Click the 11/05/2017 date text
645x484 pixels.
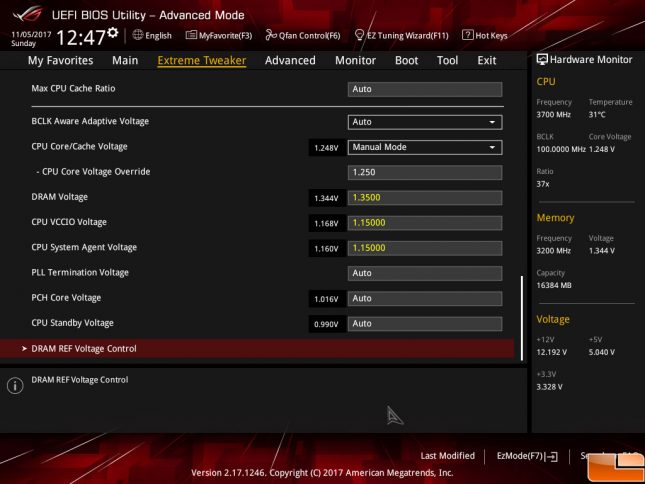(x=31, y=35)
